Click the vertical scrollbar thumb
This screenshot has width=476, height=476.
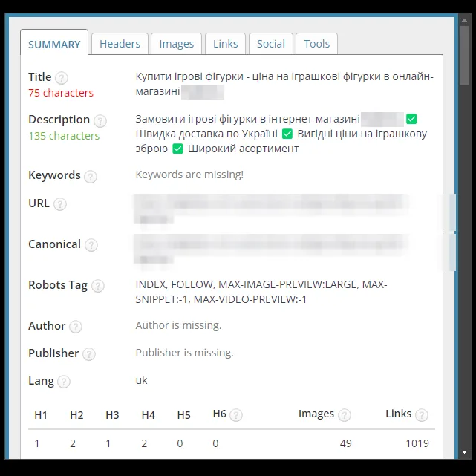(464, 55)
